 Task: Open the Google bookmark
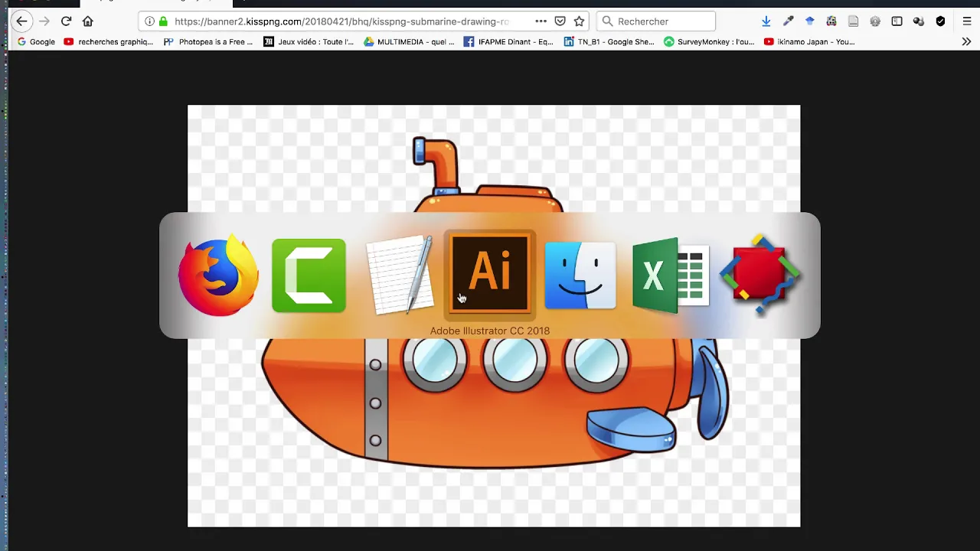tap(35, 41)
